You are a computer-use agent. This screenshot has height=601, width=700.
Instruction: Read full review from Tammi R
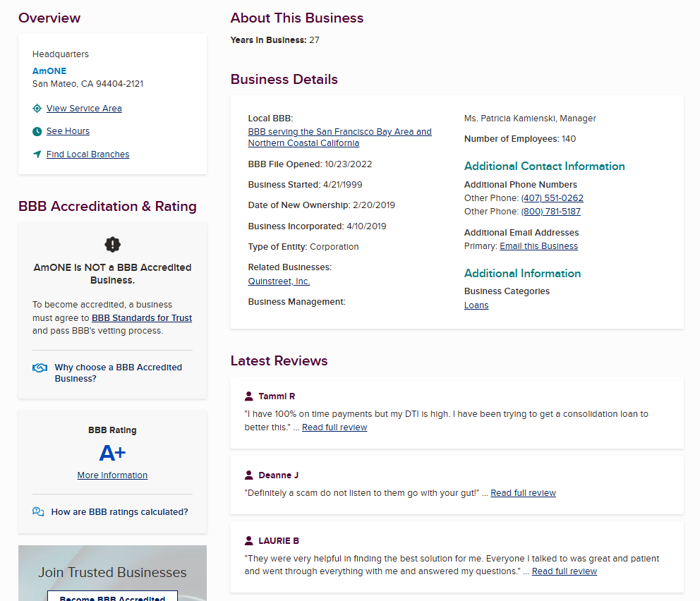coord(334,427)
